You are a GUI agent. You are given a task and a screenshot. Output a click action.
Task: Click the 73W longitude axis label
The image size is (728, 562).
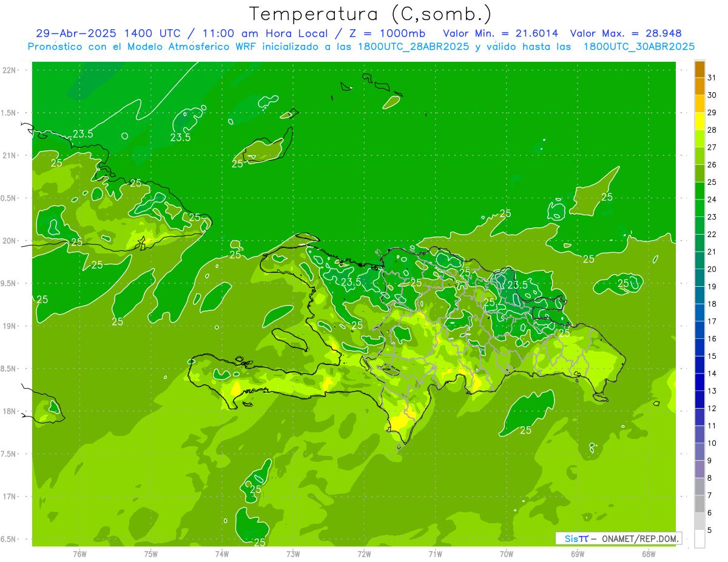click(x=293, y=554)
